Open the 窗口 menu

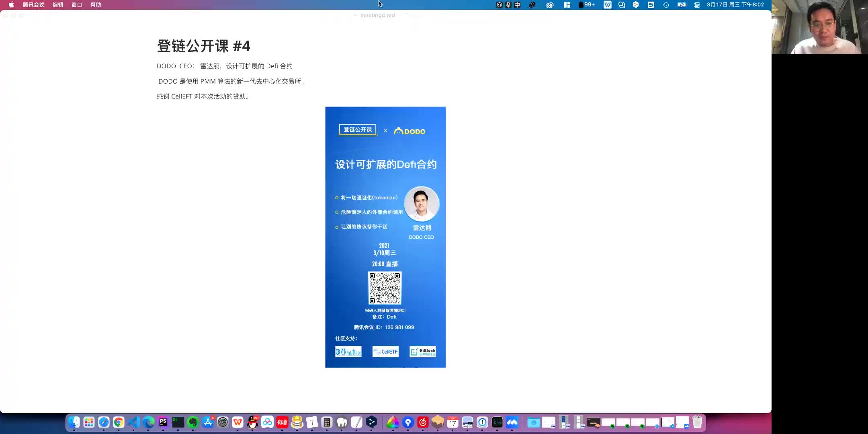[77, 5]
